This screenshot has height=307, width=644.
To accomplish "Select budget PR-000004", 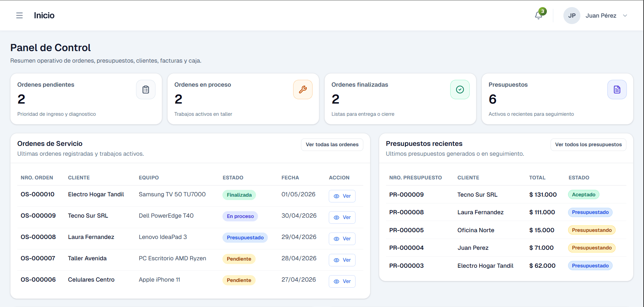I will 406,248.
